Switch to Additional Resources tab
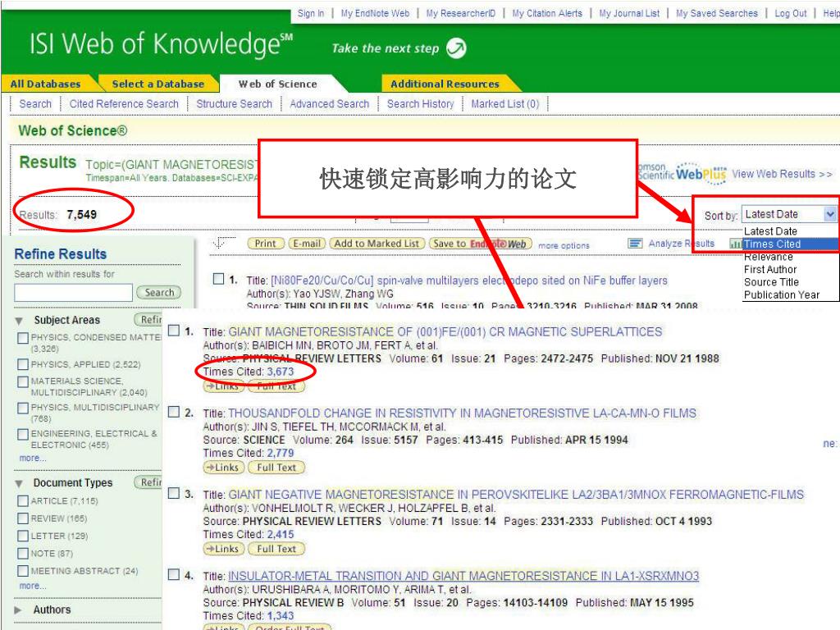Image resolution: width=840 pixels, height=630 pixels. pos(445,84)
